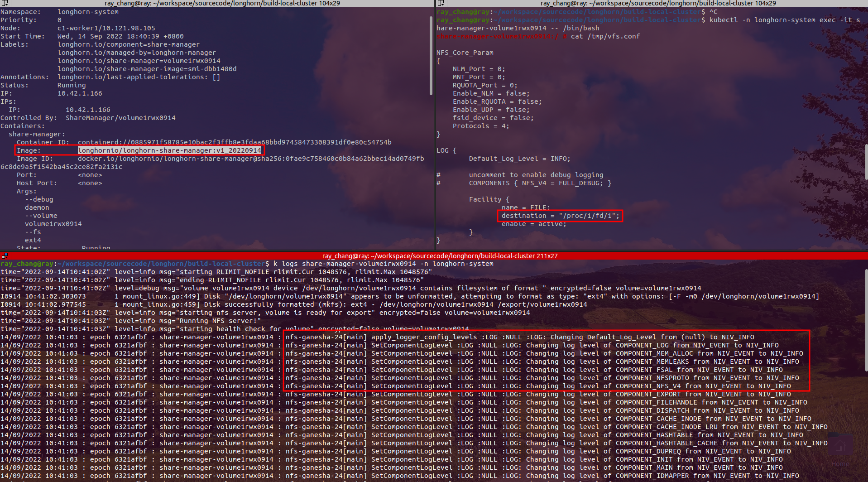Click the destination = "/proc/1/fd/1"; line
868x482 pixels.
coord(561,216)
